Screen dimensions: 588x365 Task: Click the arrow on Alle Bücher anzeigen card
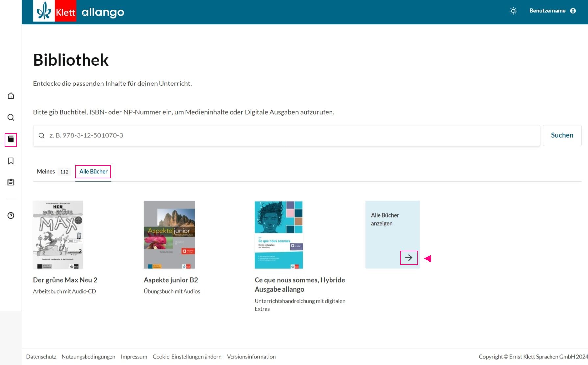(409, 258)
